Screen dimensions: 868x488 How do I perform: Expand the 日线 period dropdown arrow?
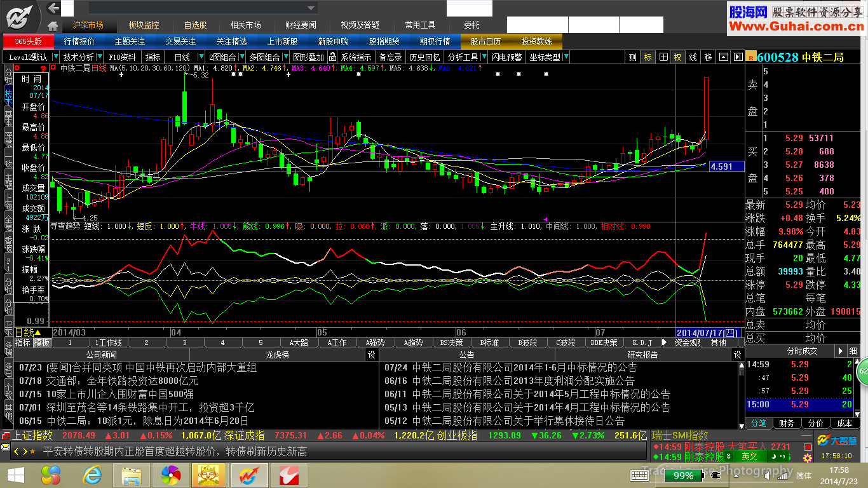tap(200, 57)
